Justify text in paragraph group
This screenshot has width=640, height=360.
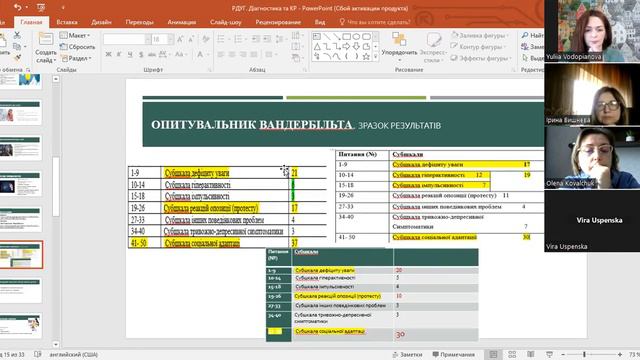point(254,54)
